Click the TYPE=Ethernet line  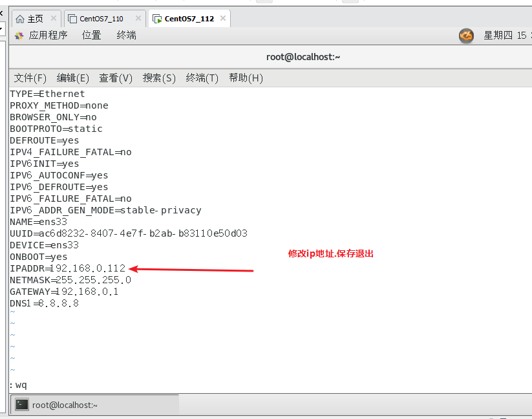(x=47, y=94)
